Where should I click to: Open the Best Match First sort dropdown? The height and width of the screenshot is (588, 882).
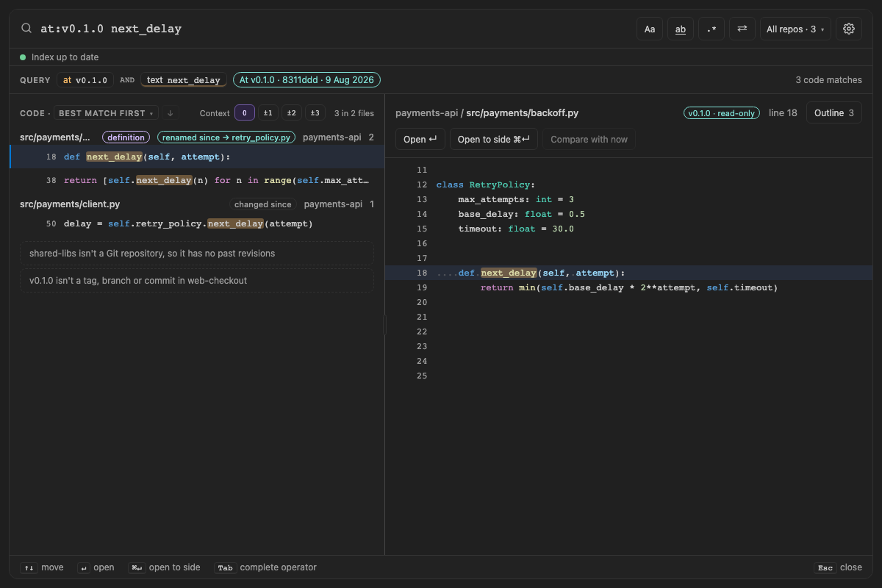(107, 113)
